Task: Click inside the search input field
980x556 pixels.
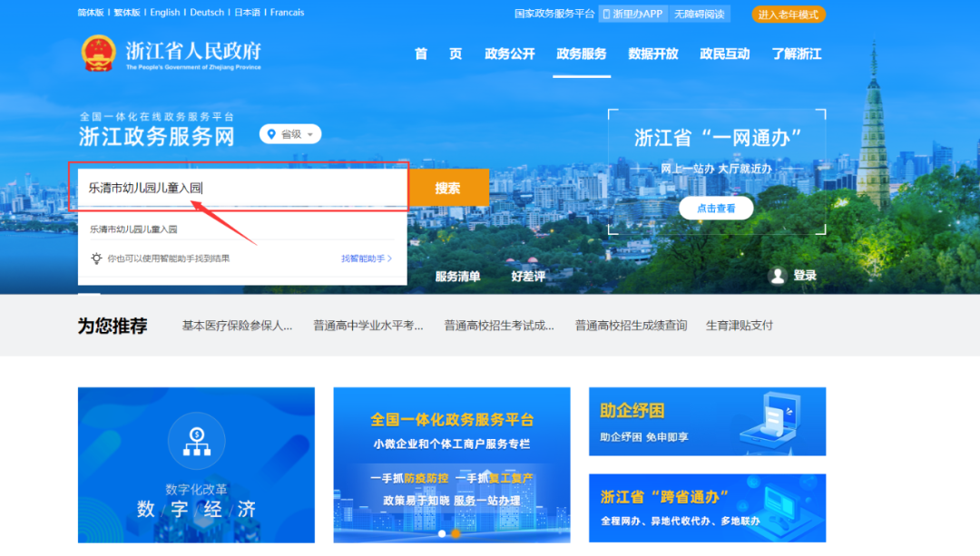Action: (242, 188)
